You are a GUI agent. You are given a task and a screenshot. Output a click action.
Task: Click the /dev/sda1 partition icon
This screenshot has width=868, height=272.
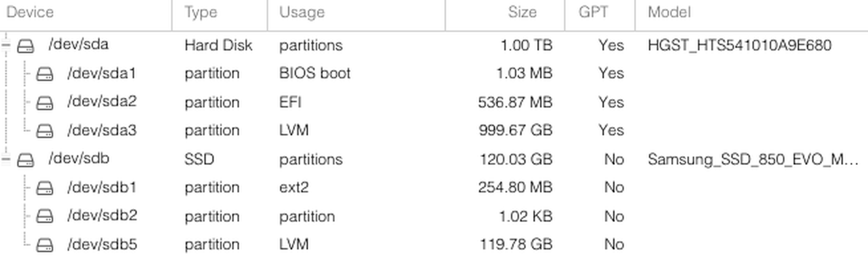(45, 74)
